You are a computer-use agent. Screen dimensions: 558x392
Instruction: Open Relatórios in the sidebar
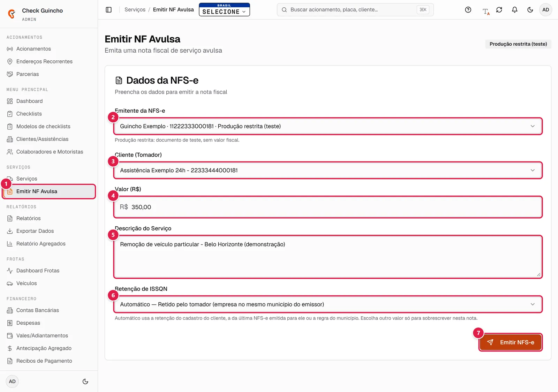(x=49, y=218)
